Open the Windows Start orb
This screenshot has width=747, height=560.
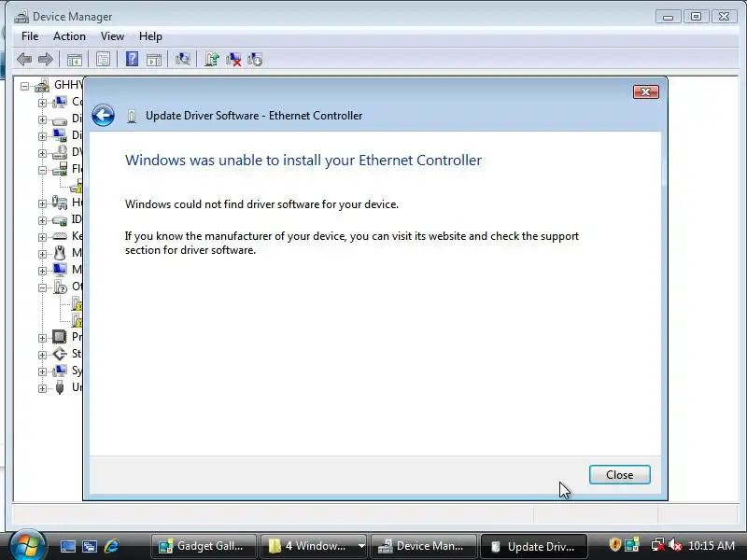coord(27,545)
